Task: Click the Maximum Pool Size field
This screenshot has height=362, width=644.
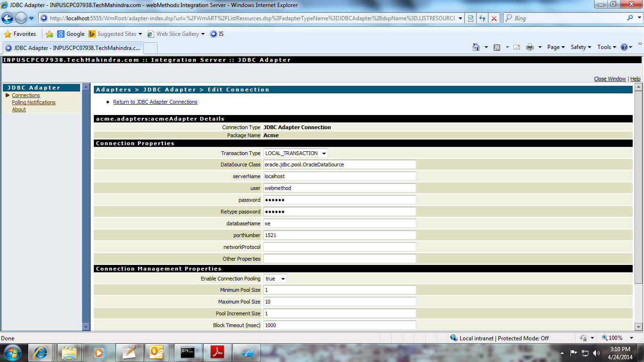Action: click(339, 302)
